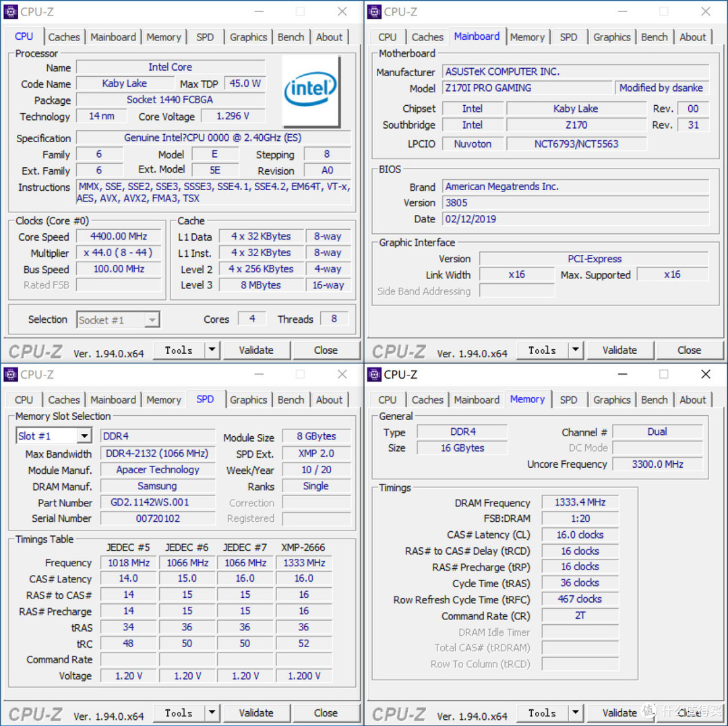Click the Part Number field GD2.1142WS.001

(158, 502)
